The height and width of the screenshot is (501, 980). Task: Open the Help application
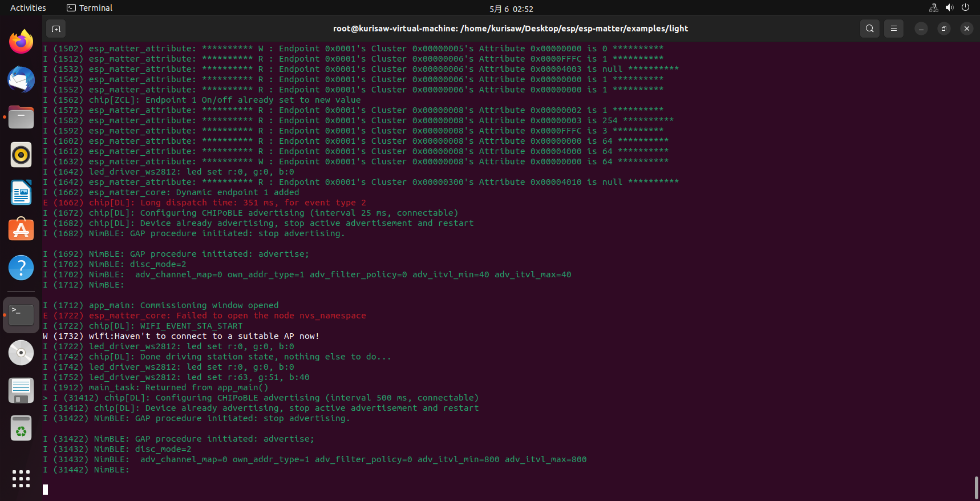coord(21,268)
